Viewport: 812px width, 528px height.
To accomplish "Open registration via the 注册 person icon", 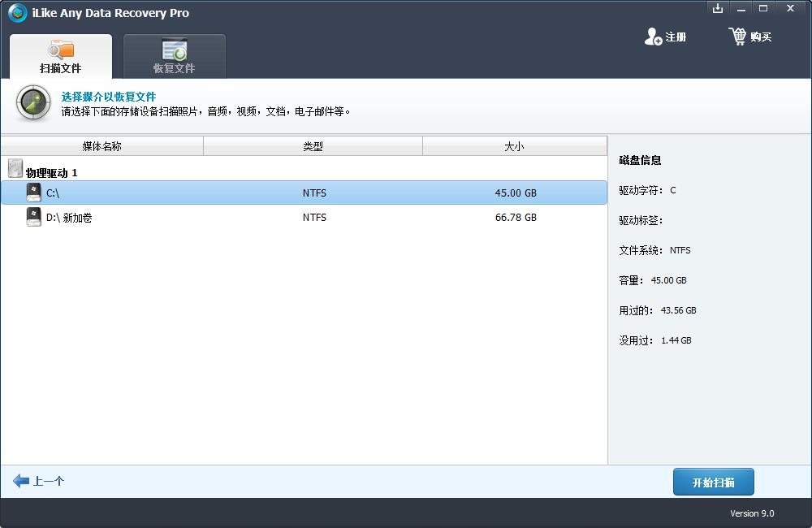I will 654,37.
